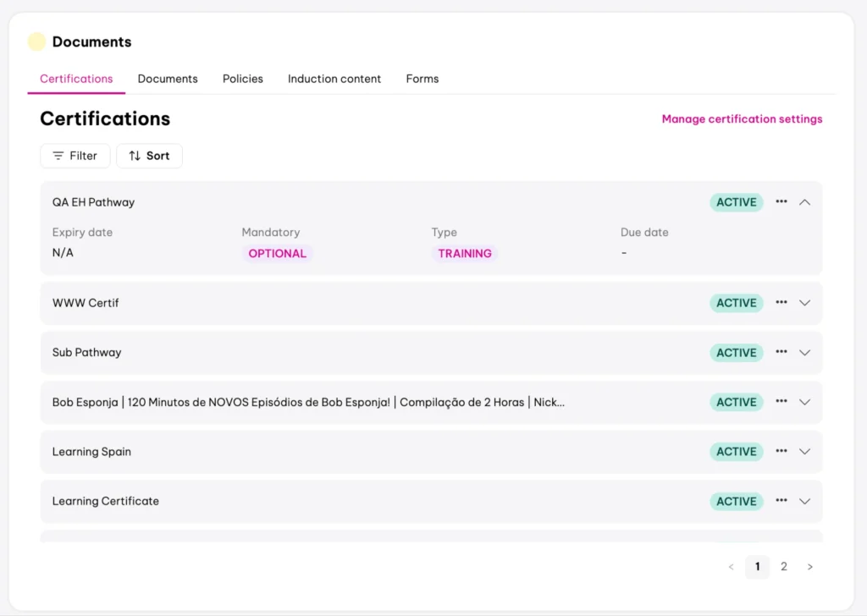Open the Filter button
This screenshot has width=867, height=616.
tap(75, 156)
